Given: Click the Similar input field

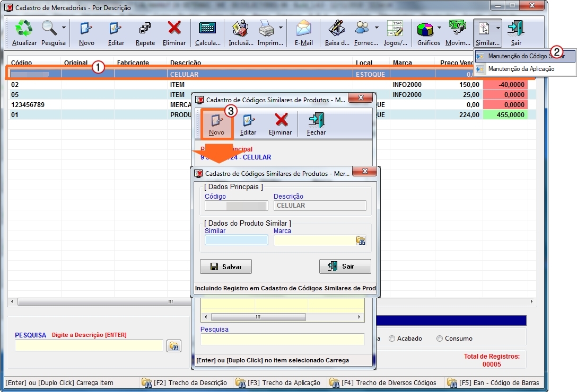Looking at the screenshot, I should pyautogui.click(x=237, y=240).
